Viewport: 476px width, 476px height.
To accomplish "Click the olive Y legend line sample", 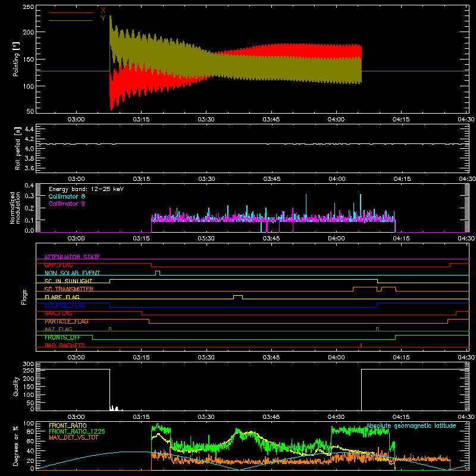I will pyautogui.click(x=71, y=21).
